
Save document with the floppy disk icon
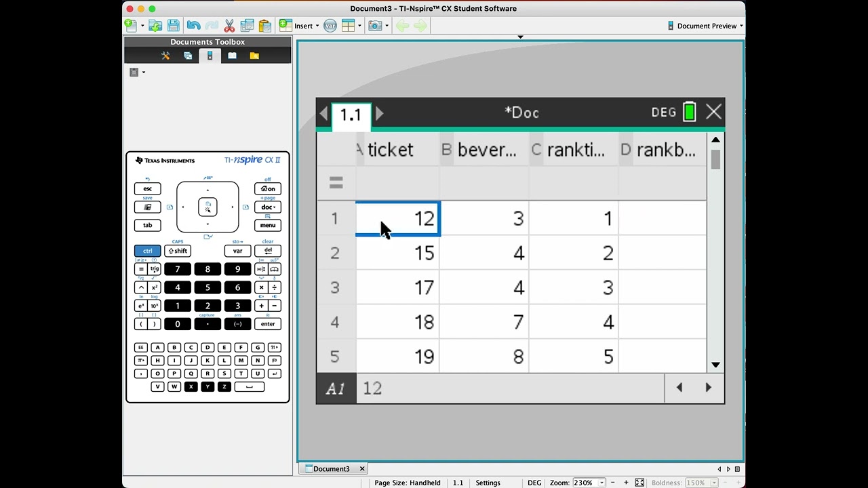(x=174, y=26)
